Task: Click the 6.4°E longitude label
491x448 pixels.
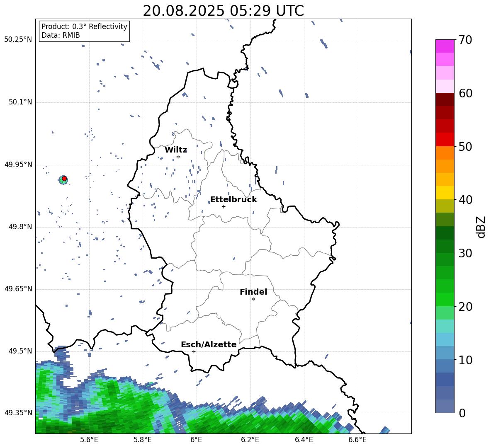Action: click(304, 440)
